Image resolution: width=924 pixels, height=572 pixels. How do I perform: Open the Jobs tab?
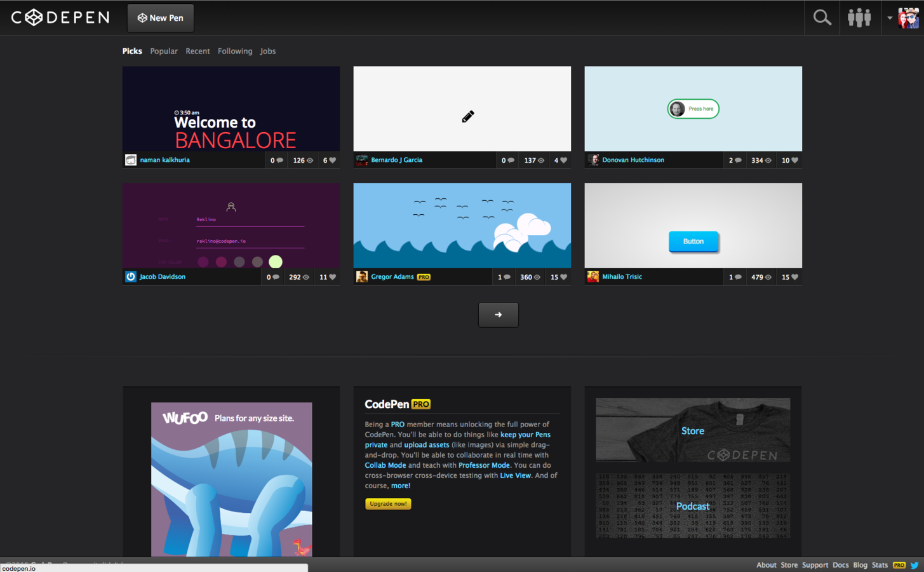(x=268, y=51)
